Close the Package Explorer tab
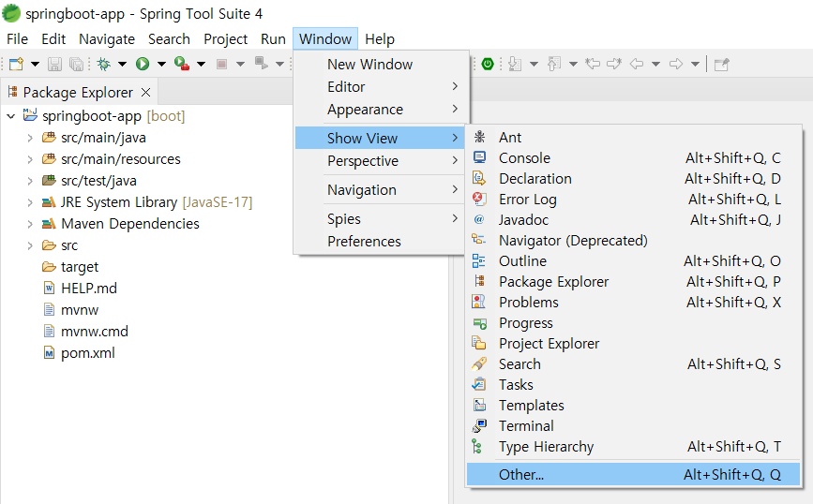The width and height of the screenshot is (813, 504). [x=146, y=92]
